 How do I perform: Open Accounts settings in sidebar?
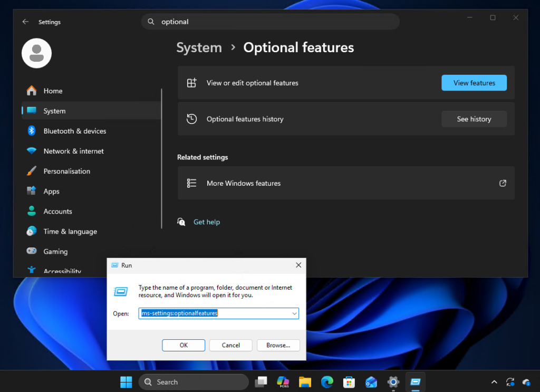[91, 211]
